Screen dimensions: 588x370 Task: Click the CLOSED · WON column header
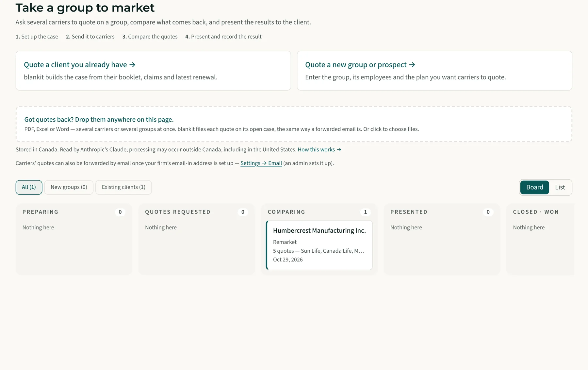click(x=536, y=212)
